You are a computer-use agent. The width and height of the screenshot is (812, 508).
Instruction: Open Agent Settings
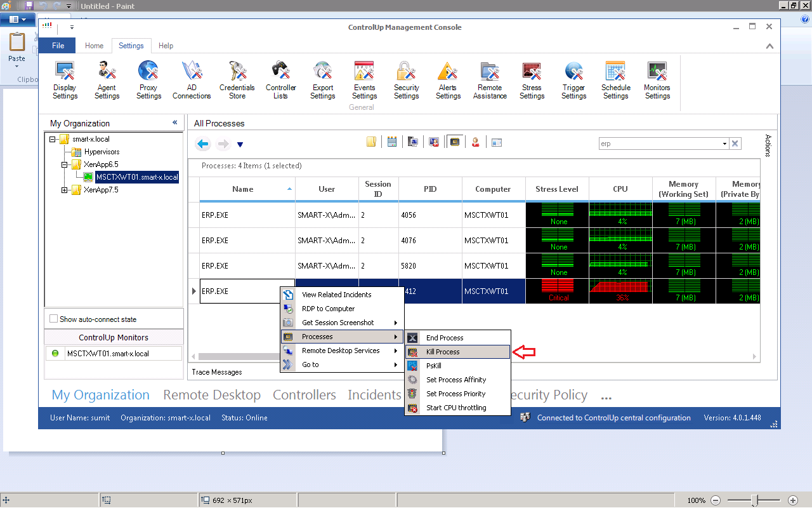(107, 80)
